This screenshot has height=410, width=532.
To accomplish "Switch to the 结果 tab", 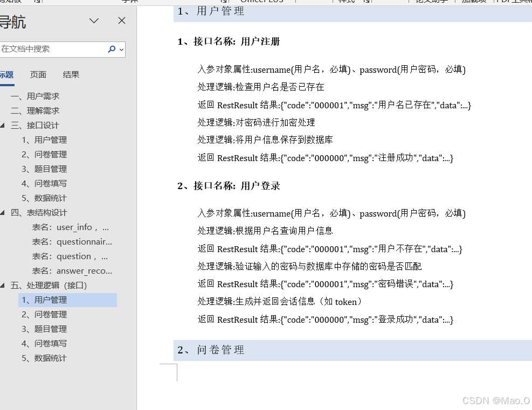I will coord(71,74).
